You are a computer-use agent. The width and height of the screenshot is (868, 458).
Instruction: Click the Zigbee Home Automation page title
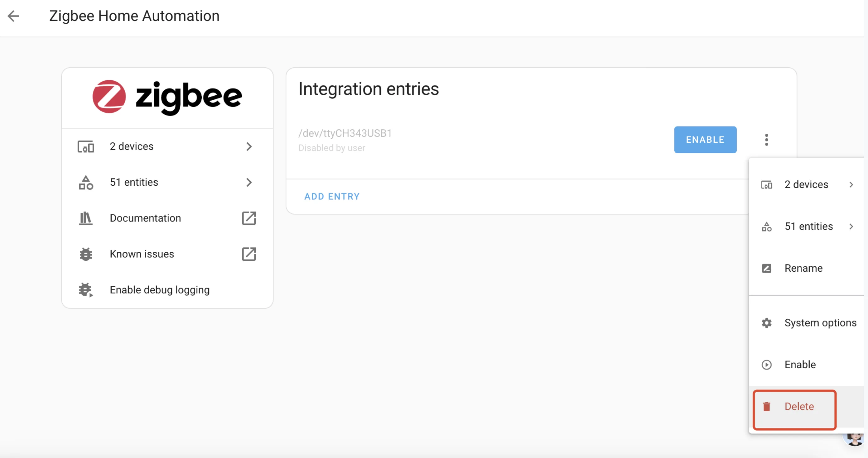click(x=134, y=16)
